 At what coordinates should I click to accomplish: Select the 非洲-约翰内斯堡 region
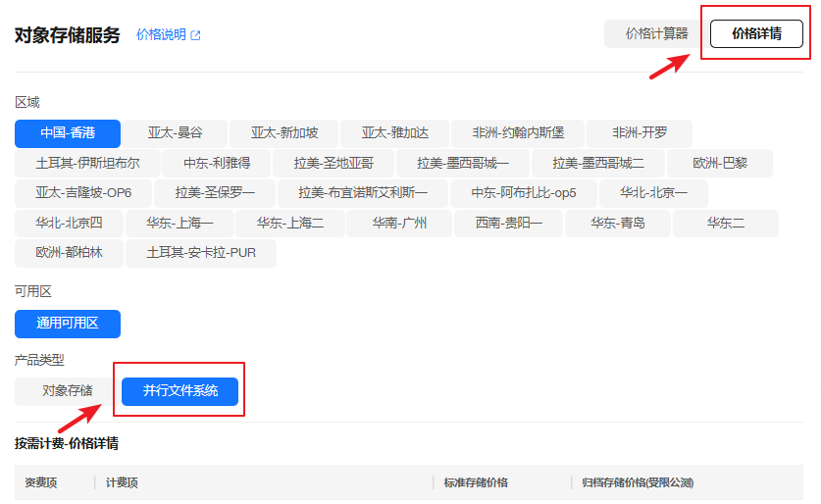coord(518,133)
